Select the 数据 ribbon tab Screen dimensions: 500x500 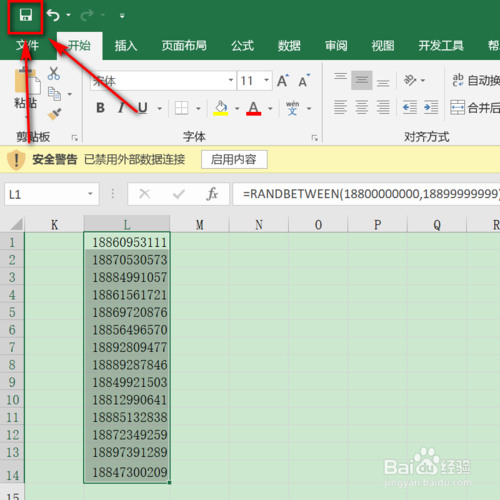(x=289, y=46)
